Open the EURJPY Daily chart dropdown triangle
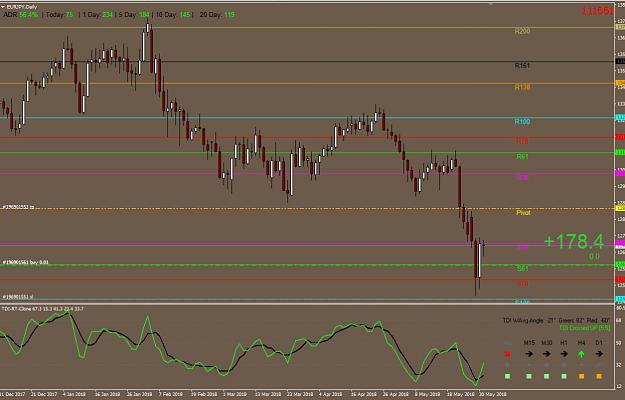The image size is (625, 400). [x=3, y=7]
